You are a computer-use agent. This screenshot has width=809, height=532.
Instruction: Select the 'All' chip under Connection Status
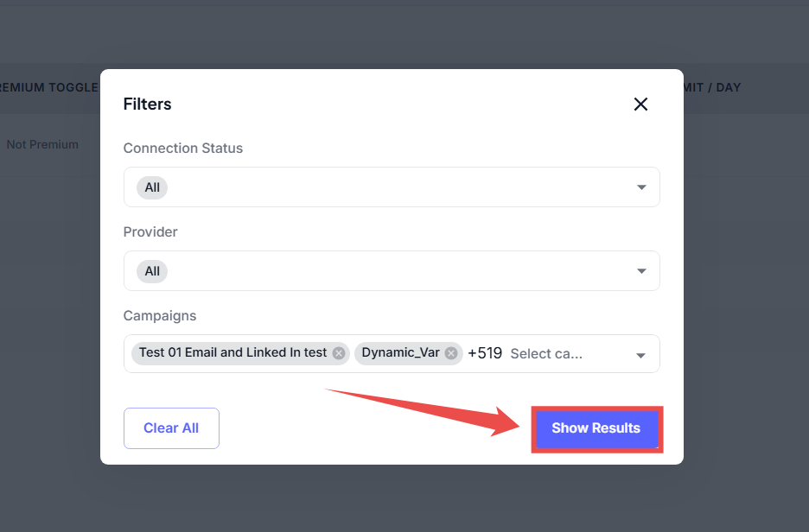152,187
